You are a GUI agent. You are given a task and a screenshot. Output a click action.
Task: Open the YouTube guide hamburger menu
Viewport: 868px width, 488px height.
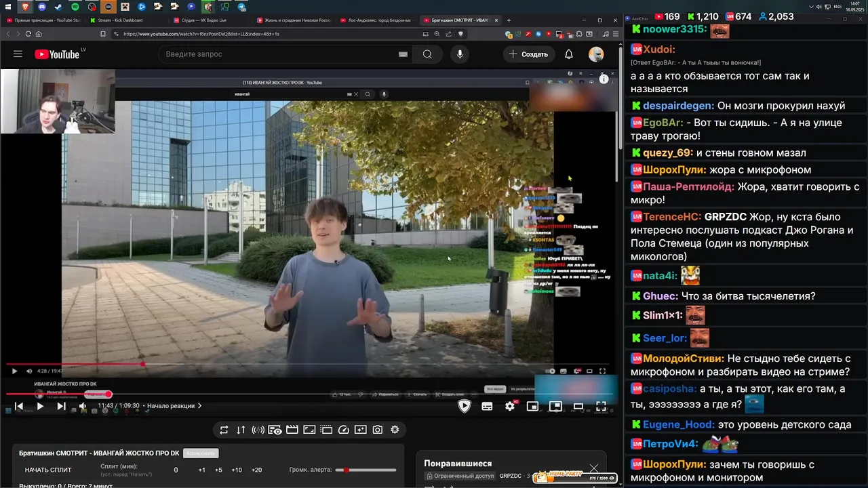click(x=18, y=54)
